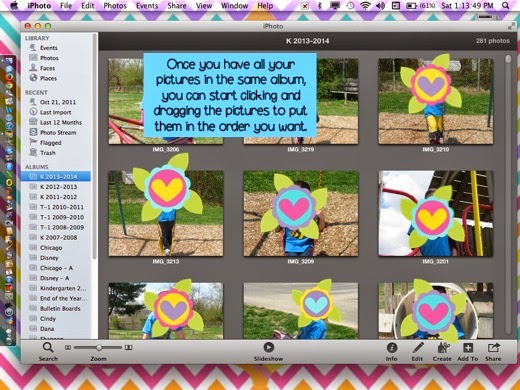This screenshot has height=390, width=520.
Task: Click the Zoom slider handle
Action: click(99, 348)
